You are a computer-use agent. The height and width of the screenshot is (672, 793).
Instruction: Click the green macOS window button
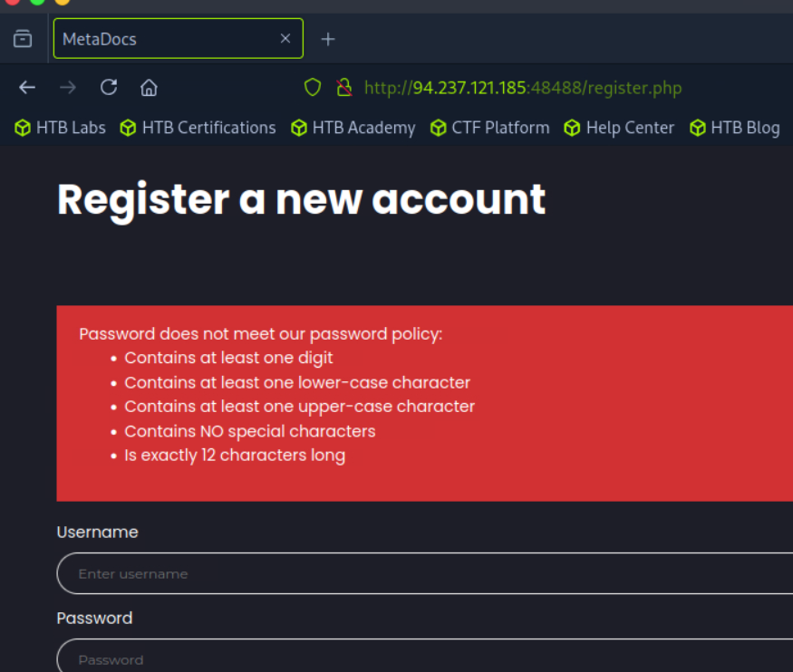pos(37,2)
